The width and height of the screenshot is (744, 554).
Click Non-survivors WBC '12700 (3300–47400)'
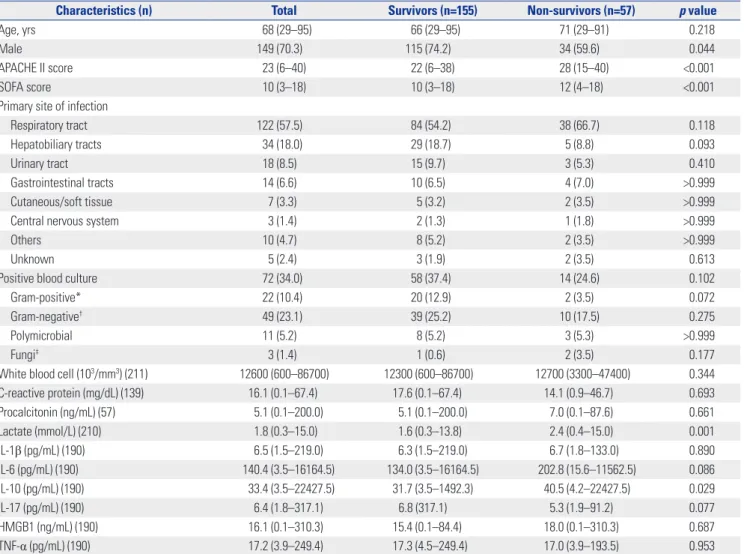(x=583, y=374)
